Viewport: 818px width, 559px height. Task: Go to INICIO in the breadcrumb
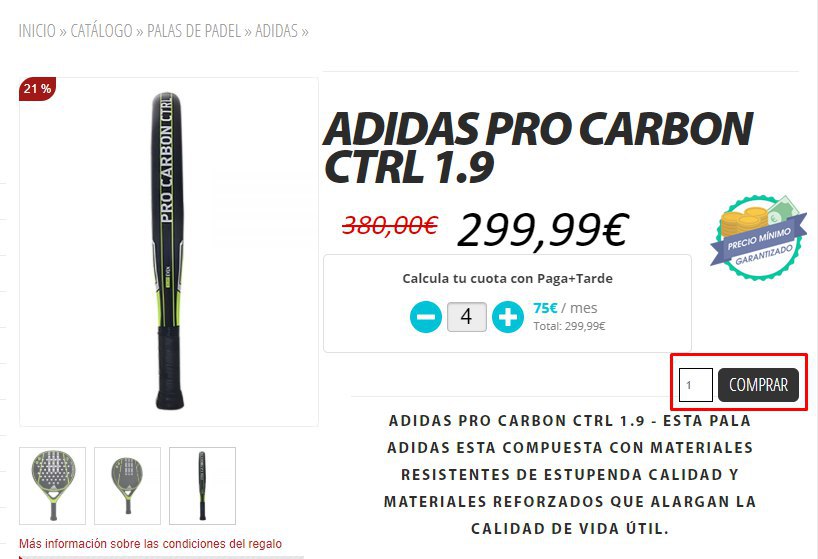coord(37,31)
